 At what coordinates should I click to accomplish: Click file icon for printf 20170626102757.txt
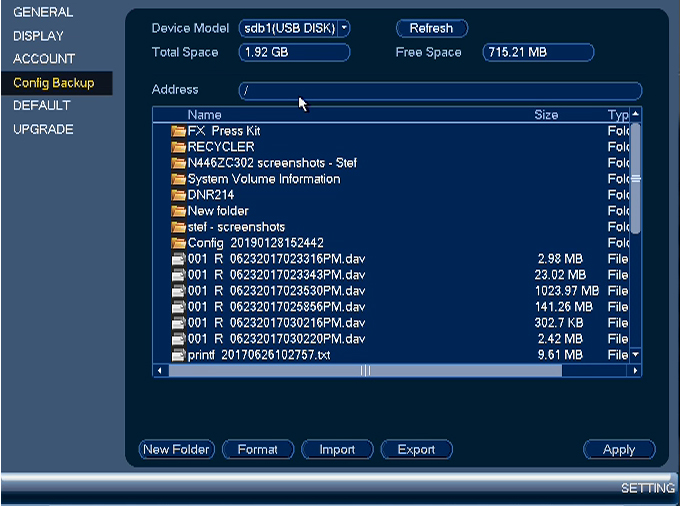click(178, 355)
